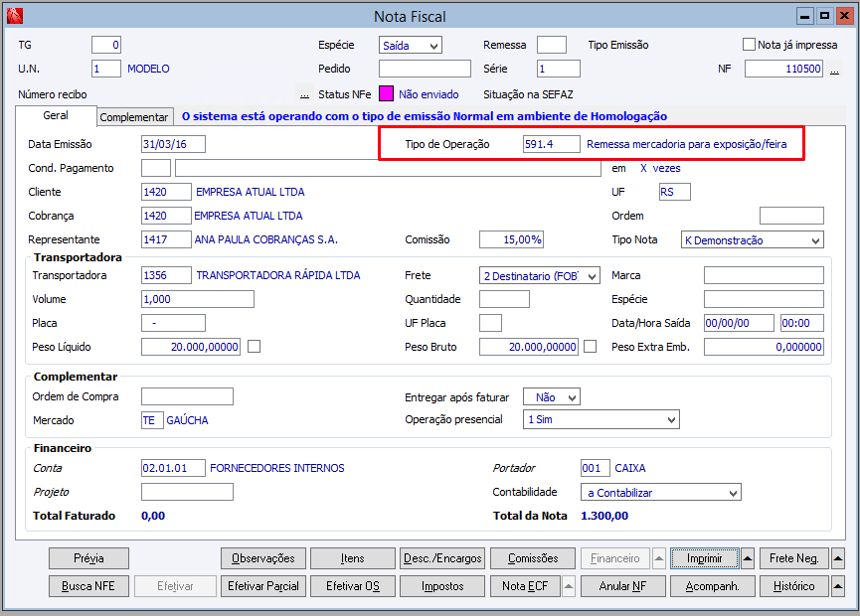
Task: Expand options arrow next to the Financeiro button
Action: (659, 558)
